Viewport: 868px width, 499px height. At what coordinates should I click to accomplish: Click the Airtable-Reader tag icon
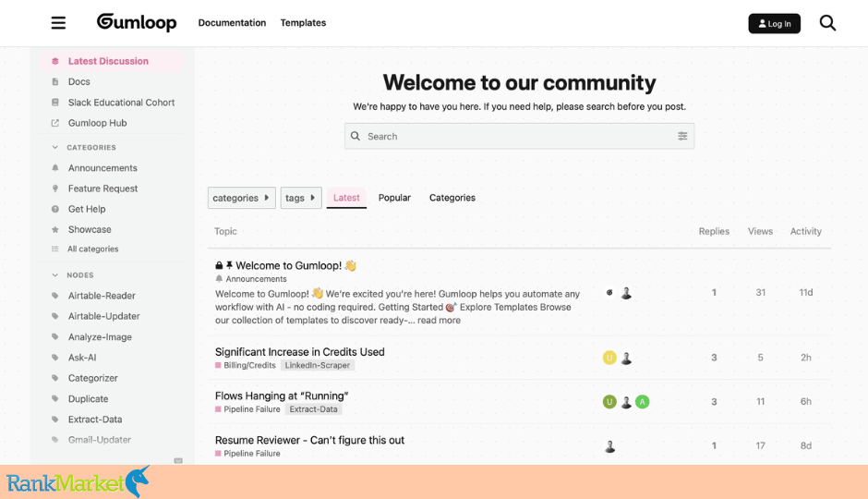[x=54, y=296]
